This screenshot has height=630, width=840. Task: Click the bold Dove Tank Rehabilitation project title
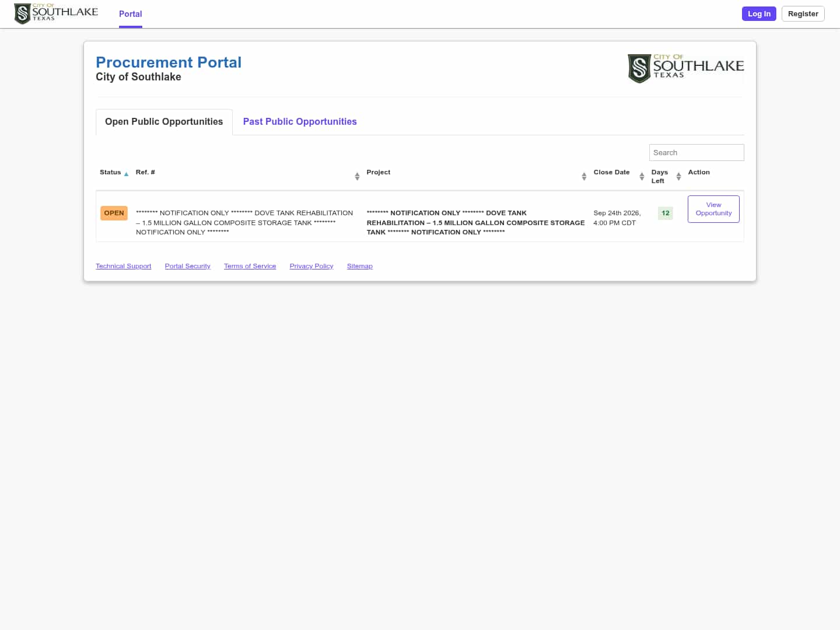(475, 222)
